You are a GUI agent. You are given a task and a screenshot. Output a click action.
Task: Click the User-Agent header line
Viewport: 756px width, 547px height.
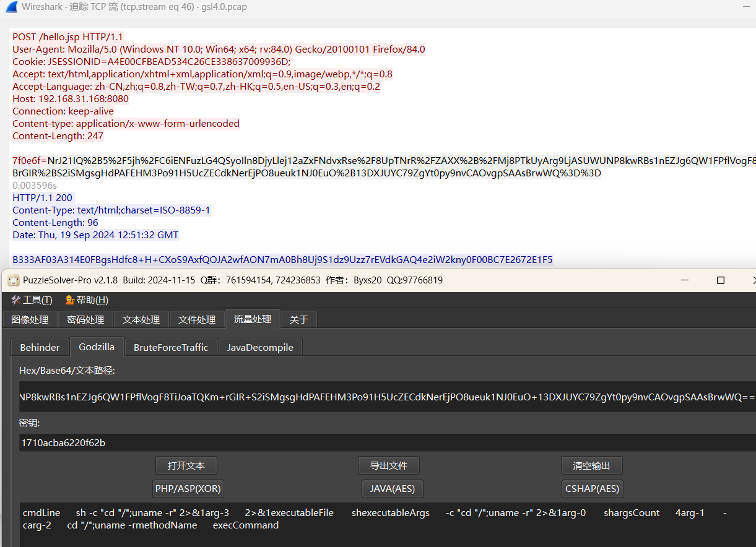point(219,50)
